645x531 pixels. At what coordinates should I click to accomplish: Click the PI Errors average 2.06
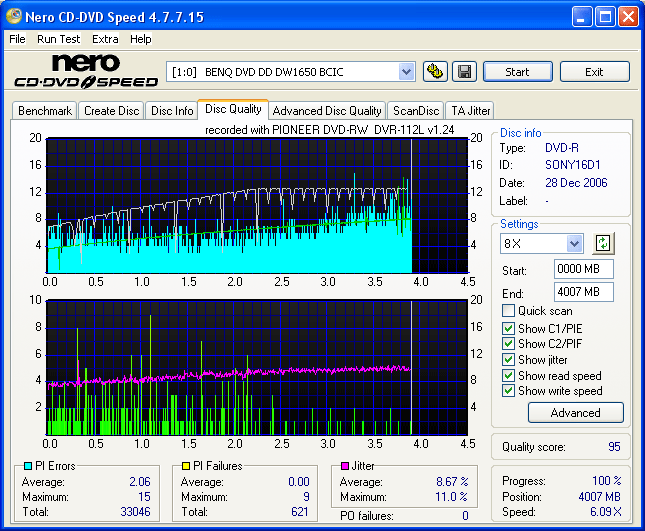pyautogui.click(x=140, y=481)
